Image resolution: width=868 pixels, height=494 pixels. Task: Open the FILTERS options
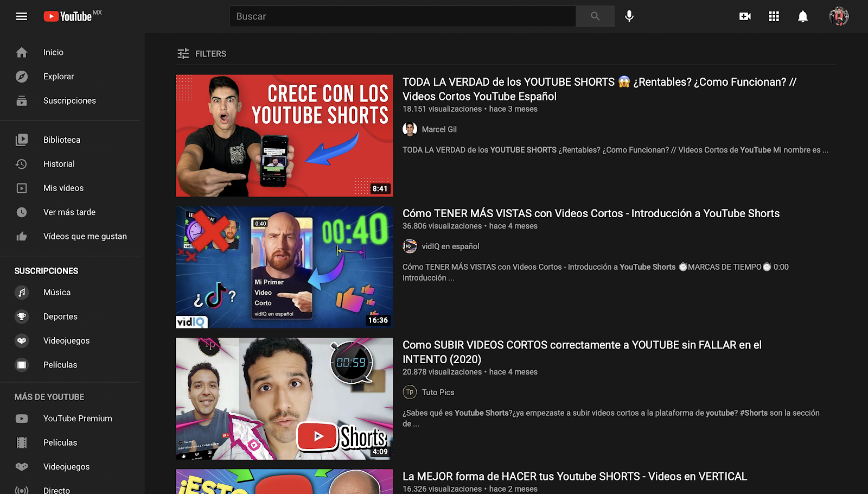pyautogui.click(x=202, y=54)
